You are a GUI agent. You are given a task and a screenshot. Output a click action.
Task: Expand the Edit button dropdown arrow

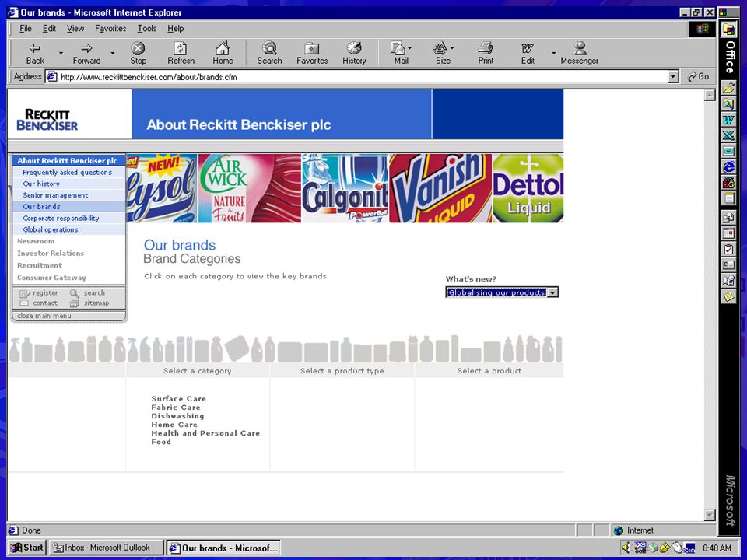pos(553,53)
